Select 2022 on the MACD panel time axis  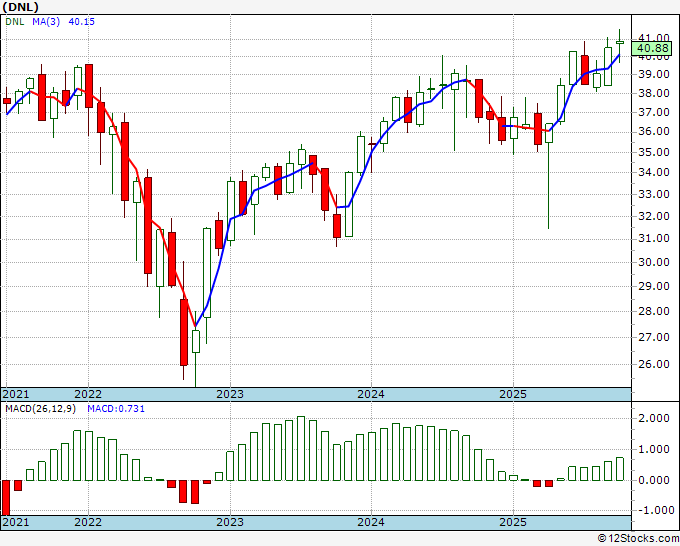[88, 522]
